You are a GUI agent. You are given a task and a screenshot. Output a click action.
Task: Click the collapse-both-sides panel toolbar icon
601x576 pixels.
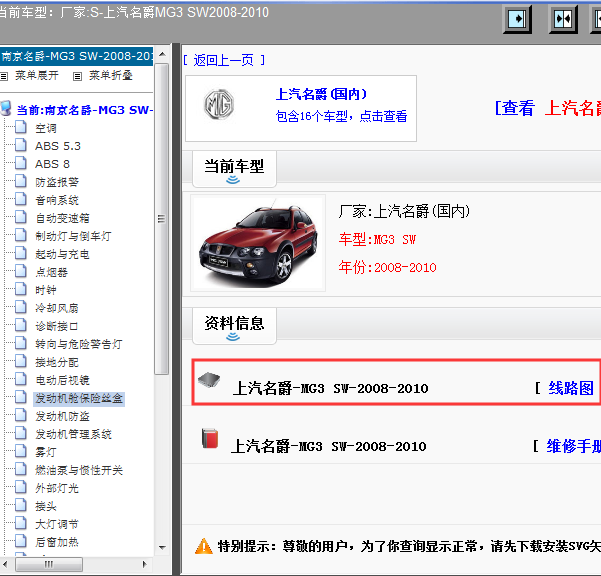click(563, 19)
